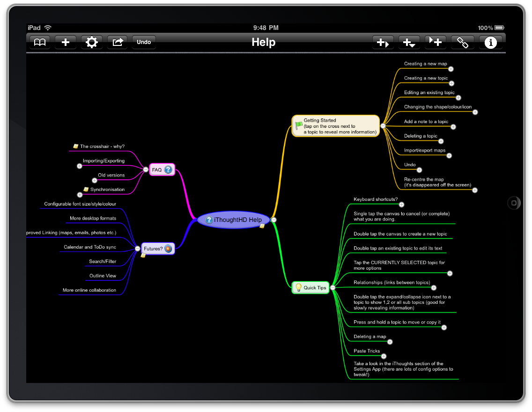
Task: Select Outline View topic
Action: click(x=103, y=276)
